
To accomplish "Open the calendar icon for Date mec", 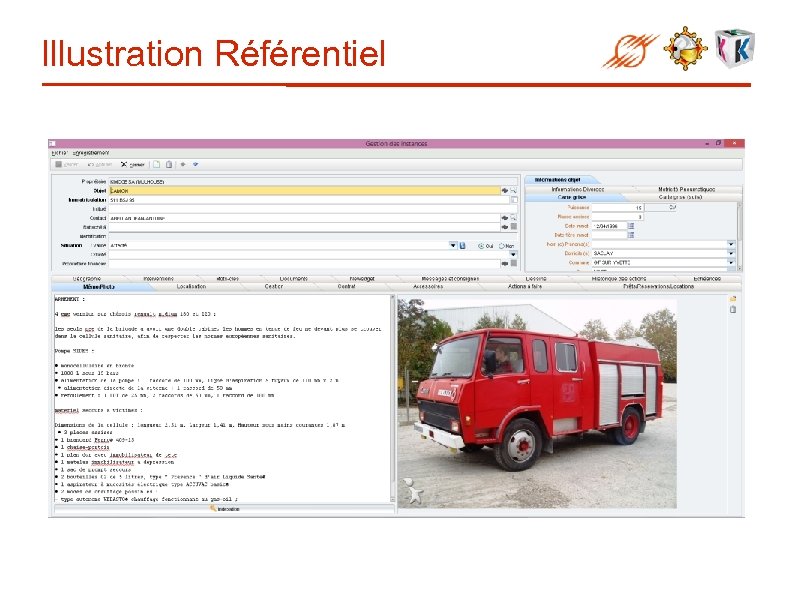I will click(631, 226).
